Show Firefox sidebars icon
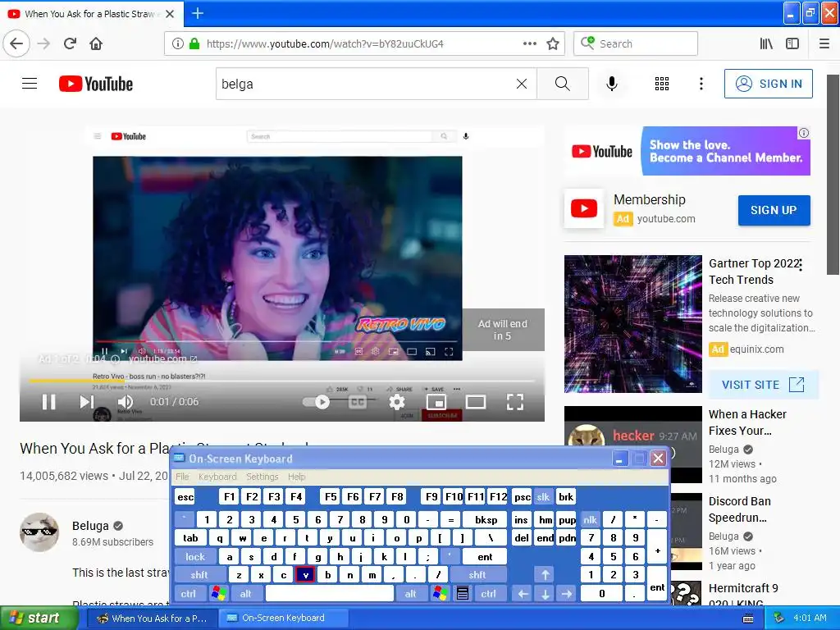 pyautogui.click(x=792, y=43)
